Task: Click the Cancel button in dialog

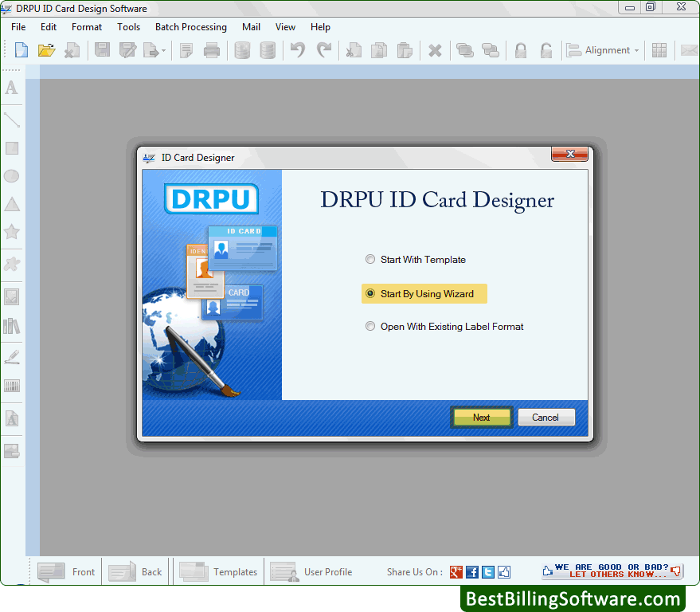Action: tap(546, 418)
